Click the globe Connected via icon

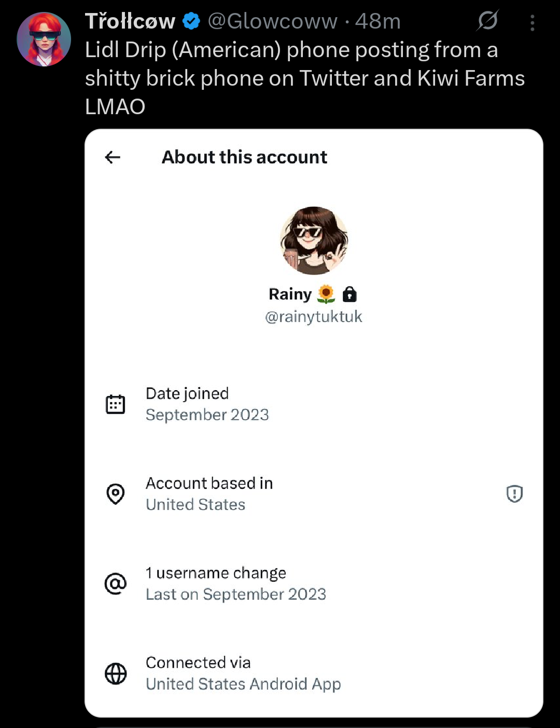pos(116,674)
